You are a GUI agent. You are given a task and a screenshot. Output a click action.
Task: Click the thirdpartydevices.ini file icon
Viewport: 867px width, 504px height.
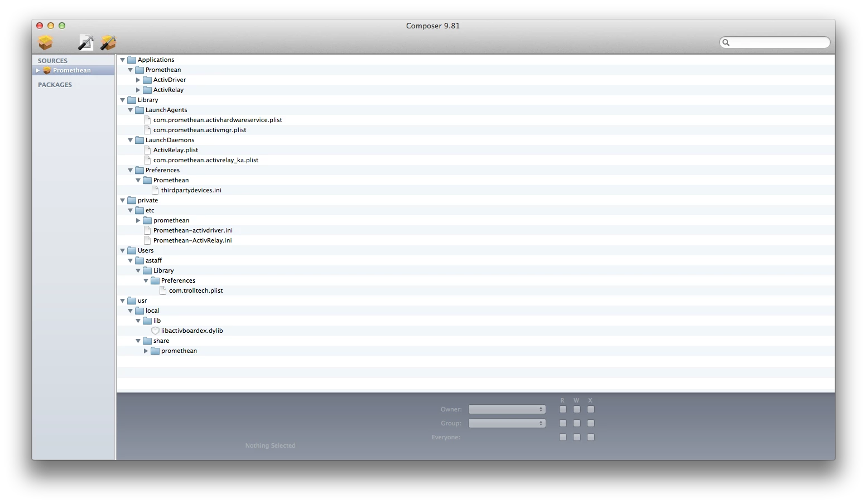pyautogui.click(x=155, y=190)
